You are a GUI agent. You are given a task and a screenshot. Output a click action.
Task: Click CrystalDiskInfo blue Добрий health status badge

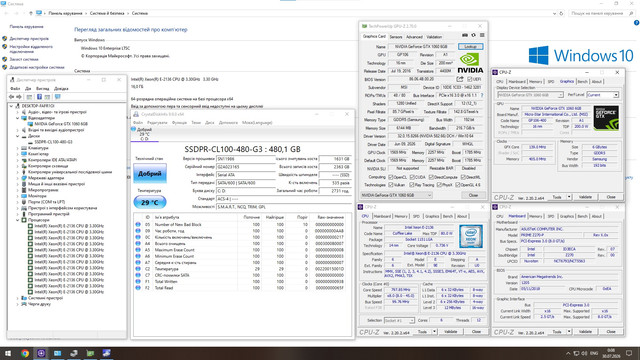point(150,173)
